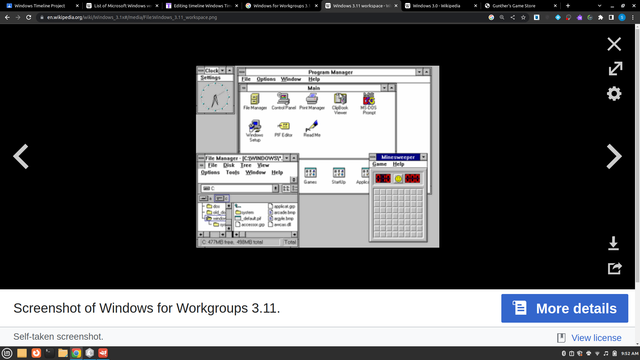The width and height of the screenshot is (640, 360).
Task: Click the PIF Editor icon
Action: click(283, 129)
